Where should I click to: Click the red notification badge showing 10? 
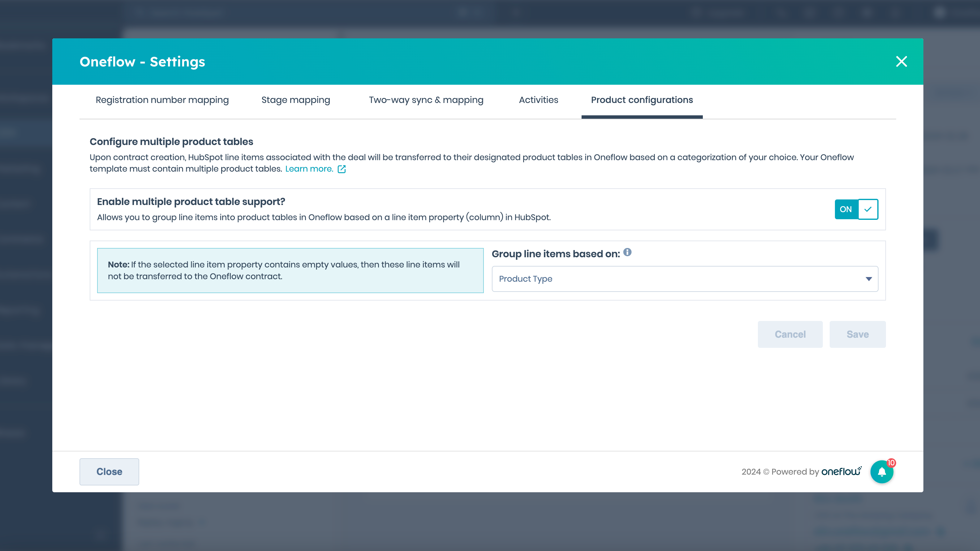click(891, 463)
